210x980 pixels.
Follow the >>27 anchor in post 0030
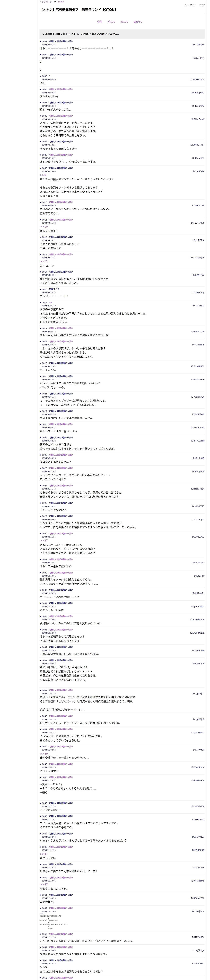pos(44,541)
